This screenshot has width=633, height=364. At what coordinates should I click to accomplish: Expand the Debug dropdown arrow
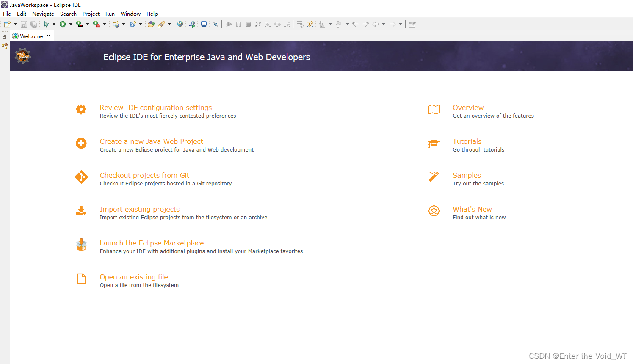click(x=54, y=24)
